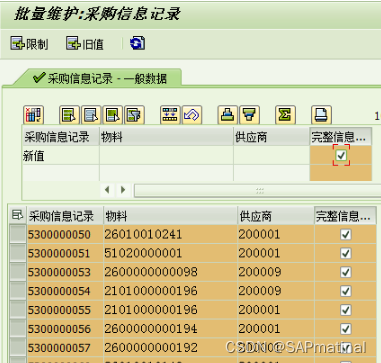Click the select block icon
This screenshot has width=381, height=363.
(x=113, y=115)
